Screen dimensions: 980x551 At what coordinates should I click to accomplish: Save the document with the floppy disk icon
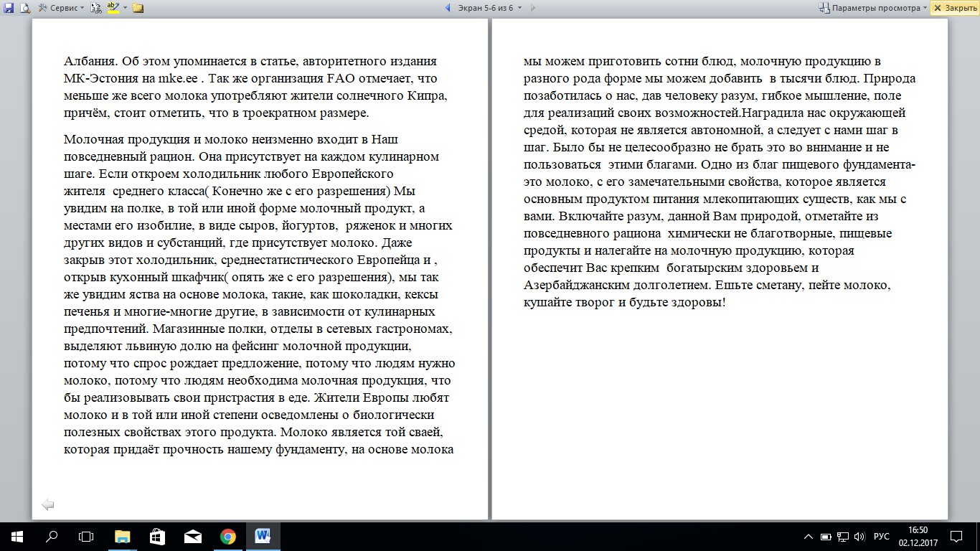point(9,8)
